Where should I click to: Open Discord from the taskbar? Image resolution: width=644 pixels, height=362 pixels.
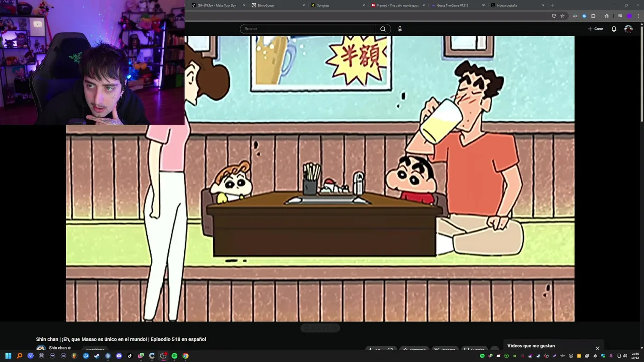tap(119, 356)
